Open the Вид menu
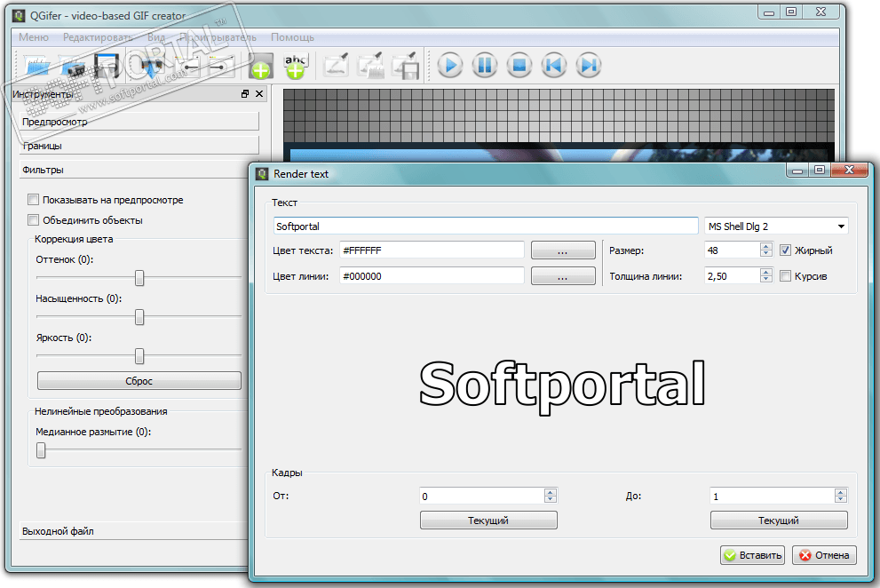 [x=156, y=37]
